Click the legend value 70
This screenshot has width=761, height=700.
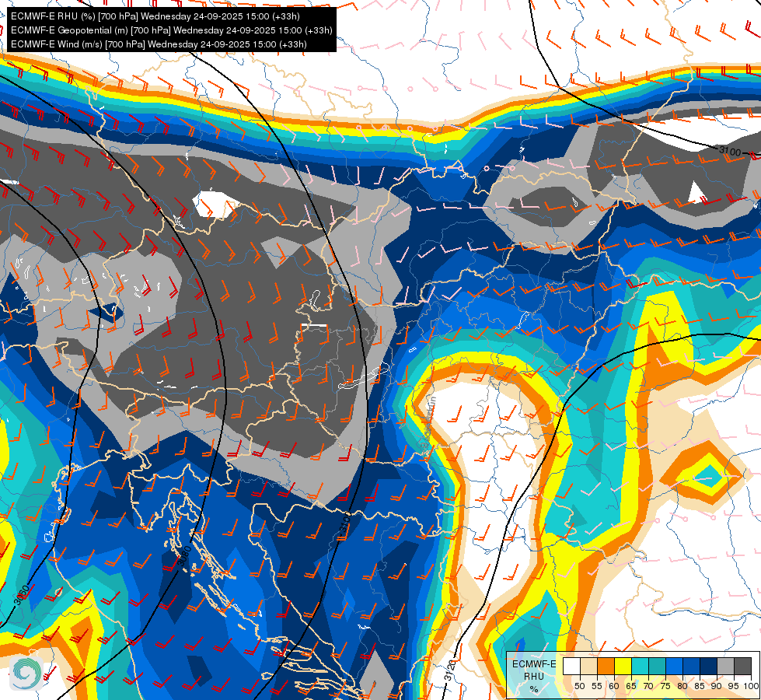[x=648, y=686]
